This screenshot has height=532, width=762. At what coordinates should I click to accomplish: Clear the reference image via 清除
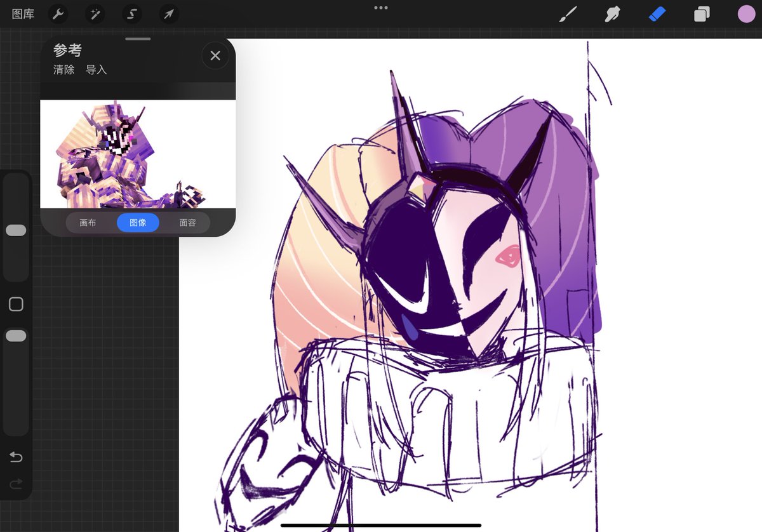pyautogui.click(x=63, y=70)
